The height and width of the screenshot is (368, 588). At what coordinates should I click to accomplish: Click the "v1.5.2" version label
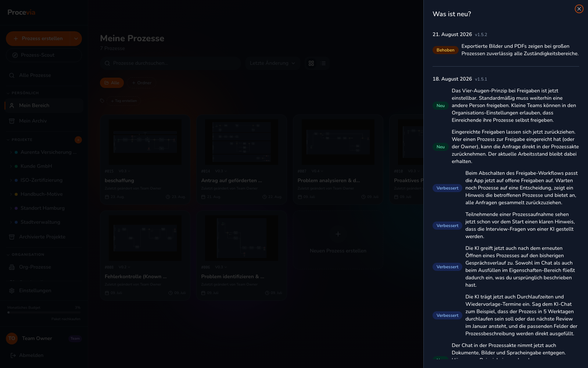click(x=481, y=35)
